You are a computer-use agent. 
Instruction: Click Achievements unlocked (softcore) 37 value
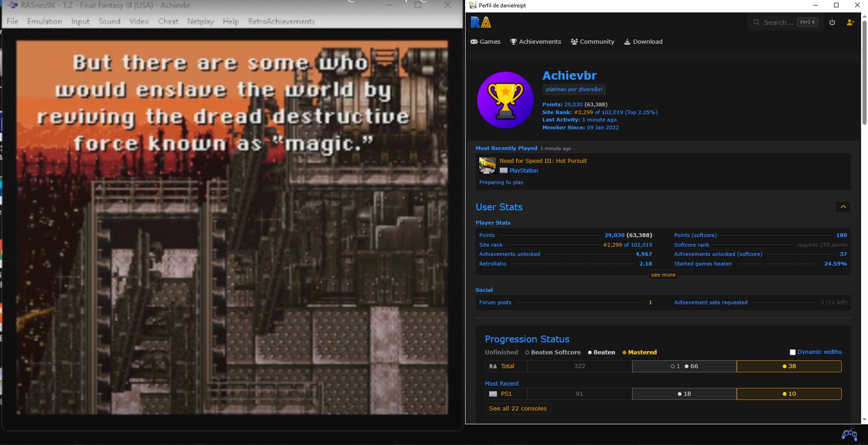coord(843,254)
